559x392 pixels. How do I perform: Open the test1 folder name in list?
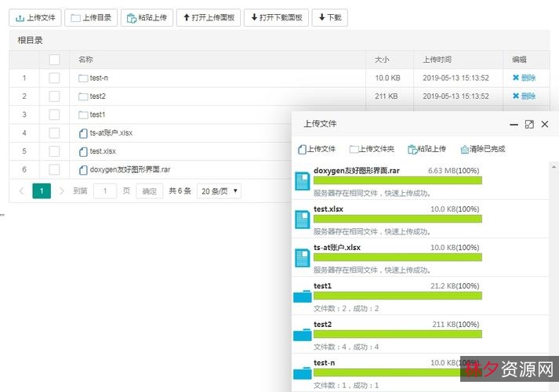[97, 114]
